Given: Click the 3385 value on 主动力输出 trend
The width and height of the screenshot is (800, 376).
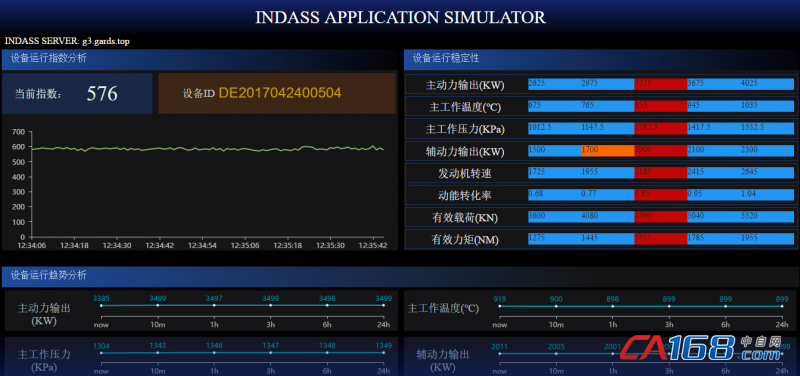Looking at the screenshot, I should click(101, 298).
